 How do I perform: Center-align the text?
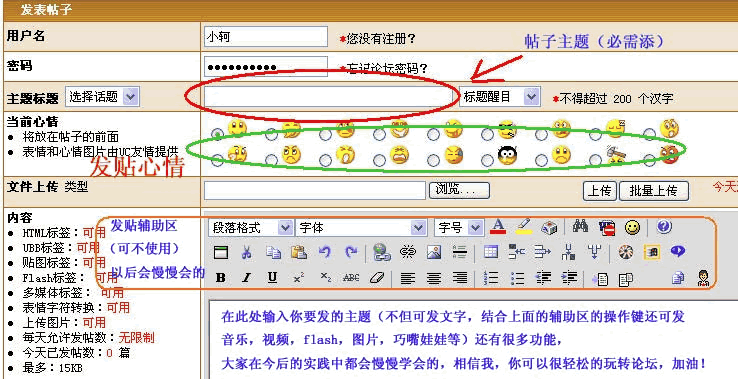[433, 278]
